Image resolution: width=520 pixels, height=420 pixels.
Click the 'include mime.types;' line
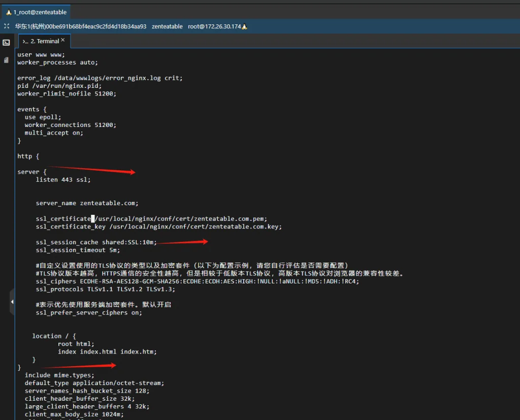coord(59,375)
